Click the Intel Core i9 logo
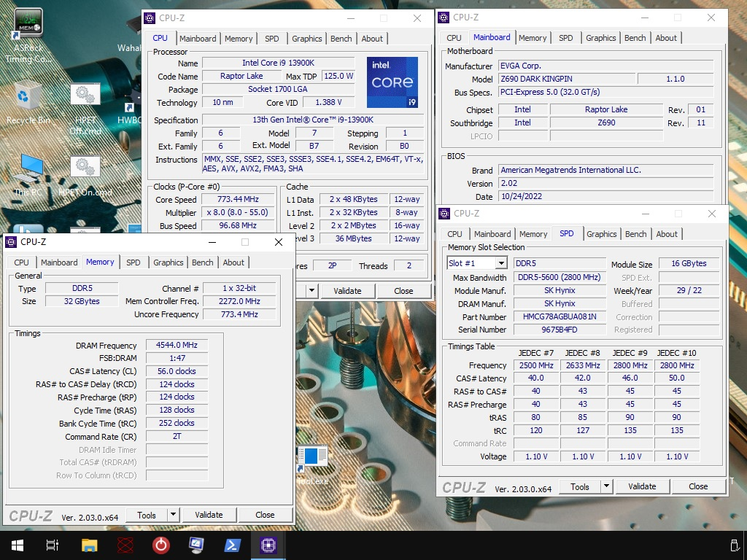The width and height of the screenshot is (747, 560). (x=392, y=82)
